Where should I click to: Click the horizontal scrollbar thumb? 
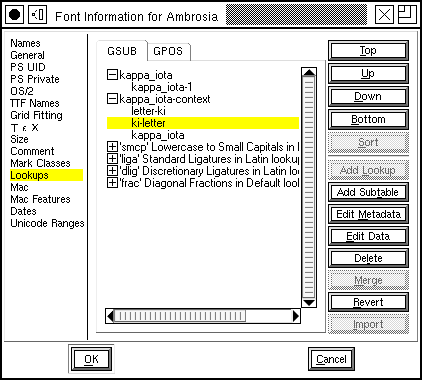[x=180, y=316]
